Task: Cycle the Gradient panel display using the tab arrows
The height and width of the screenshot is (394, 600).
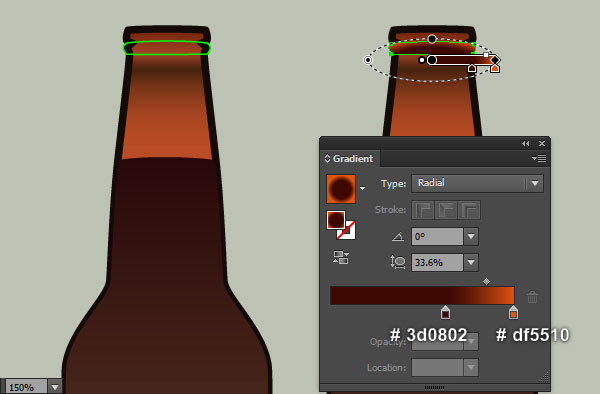Action: click(327, 158)
